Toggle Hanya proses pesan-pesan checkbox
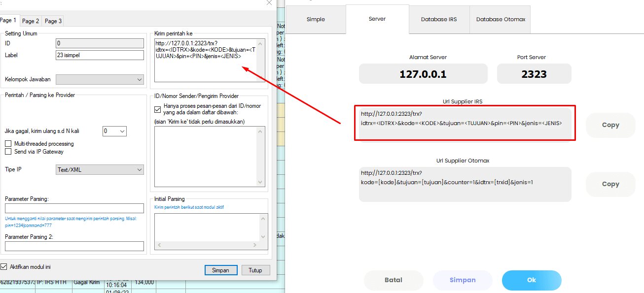 (x=158, y=109)
